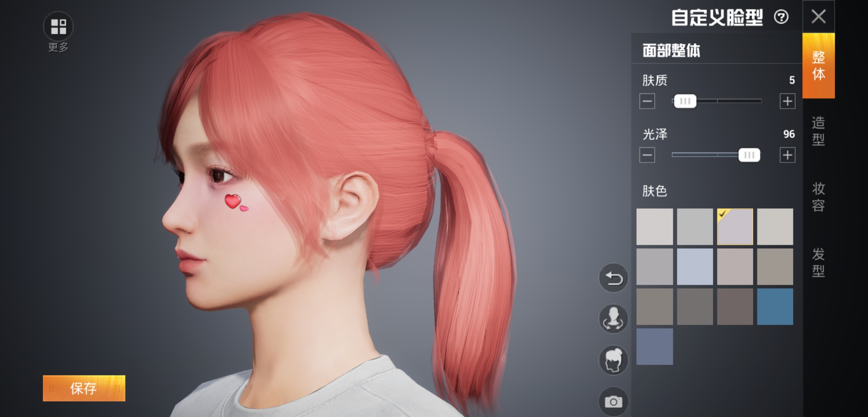Toggle the hairstyle visibility head icon

pos(614,360)
